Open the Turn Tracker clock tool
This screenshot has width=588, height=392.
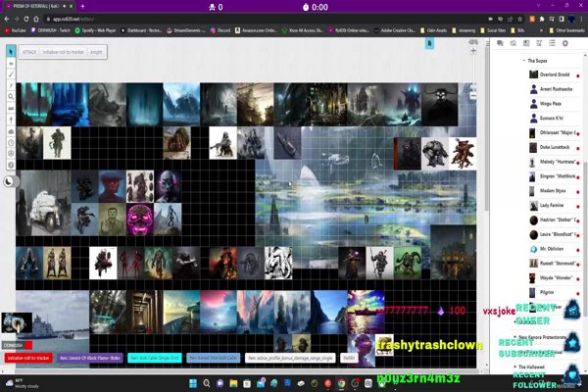(x=11, y=142)
